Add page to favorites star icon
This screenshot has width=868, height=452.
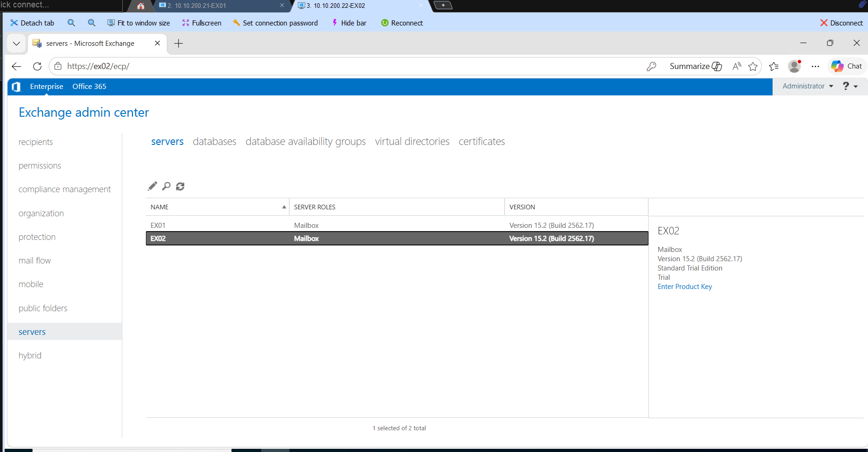point(753,66)
